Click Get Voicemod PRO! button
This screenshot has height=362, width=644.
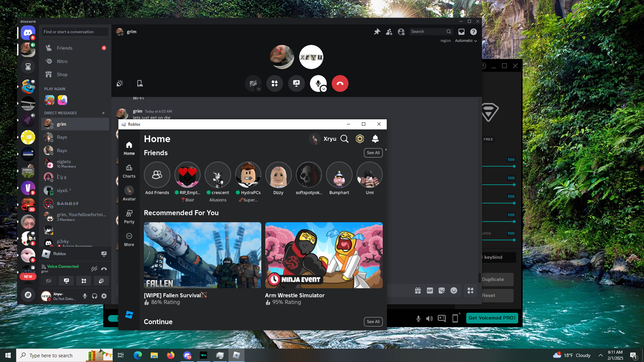pos(492,318)
